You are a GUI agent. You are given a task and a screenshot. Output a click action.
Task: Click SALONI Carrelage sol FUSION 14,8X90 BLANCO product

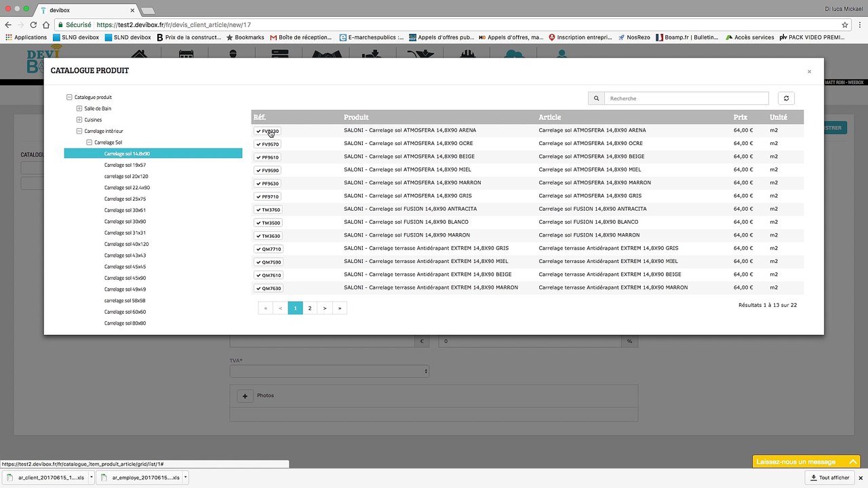click(x=406, y=222)
